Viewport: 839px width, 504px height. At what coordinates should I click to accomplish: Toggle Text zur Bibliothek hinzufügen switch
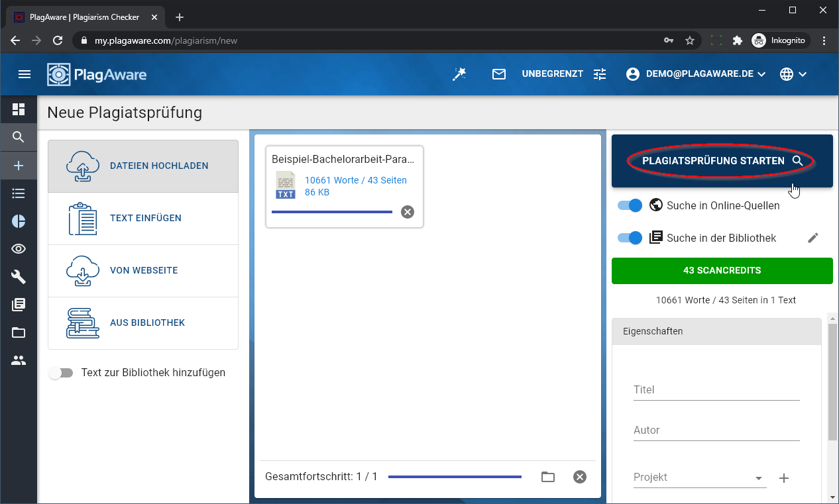point(61,373)
